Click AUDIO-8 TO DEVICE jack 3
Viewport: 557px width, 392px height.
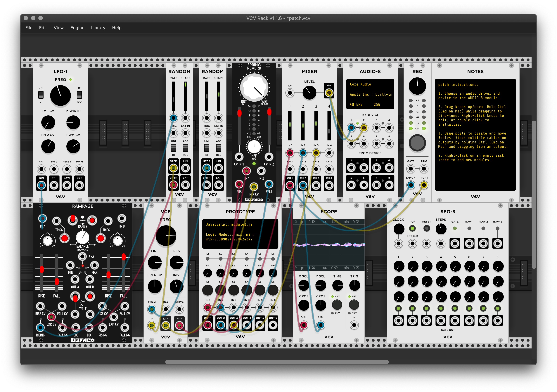click(x=376, y=128)
